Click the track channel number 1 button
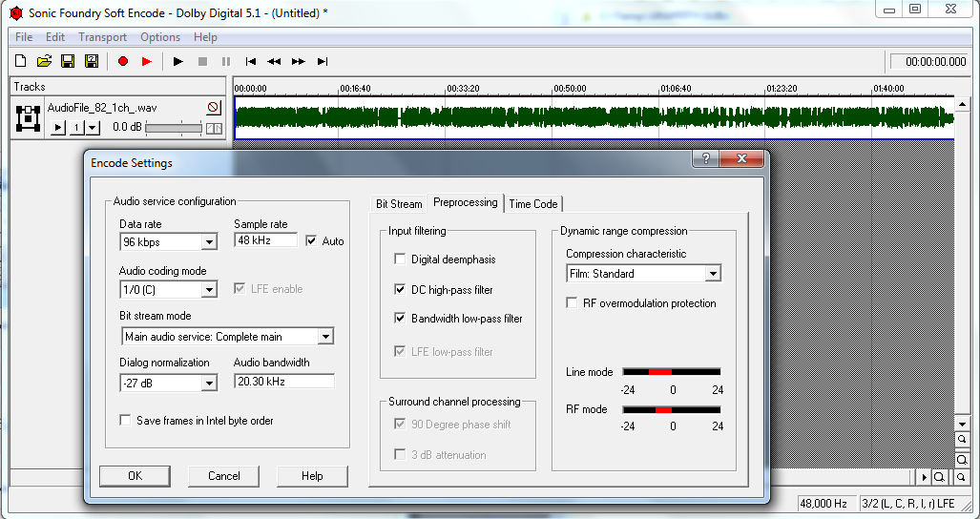 tap(76, 128)
